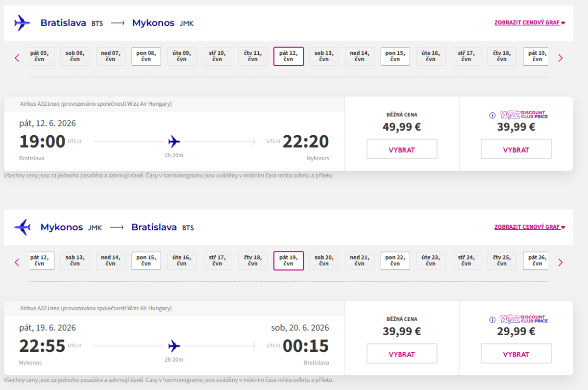The height and width of the screenshot is (390, 588).
Task: Pick return date pát 12, čvn
Action: tap(41, 261)
